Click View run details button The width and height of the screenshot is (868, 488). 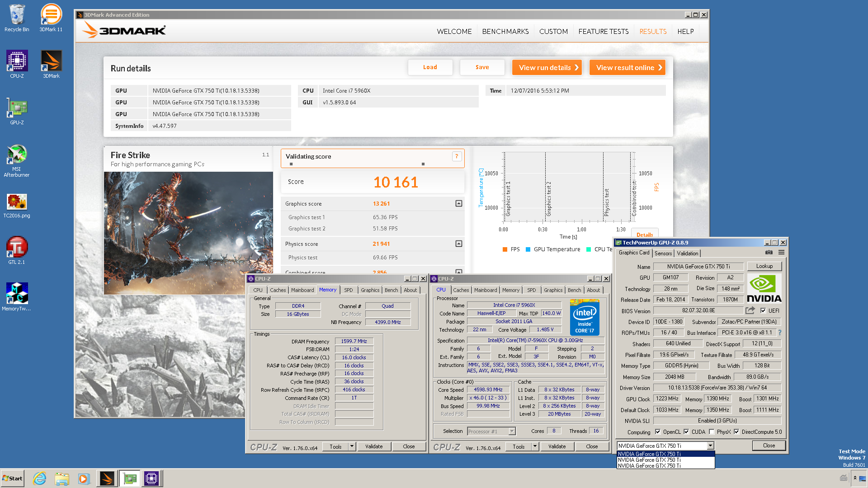[547, 67]
